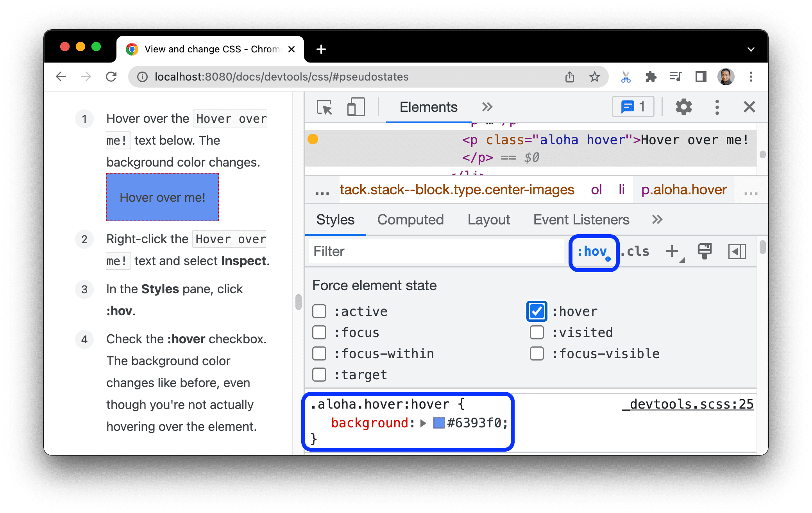Switch to the Computed tab
Viewport: 812px width, 513px height.
(x=410, y=220)
